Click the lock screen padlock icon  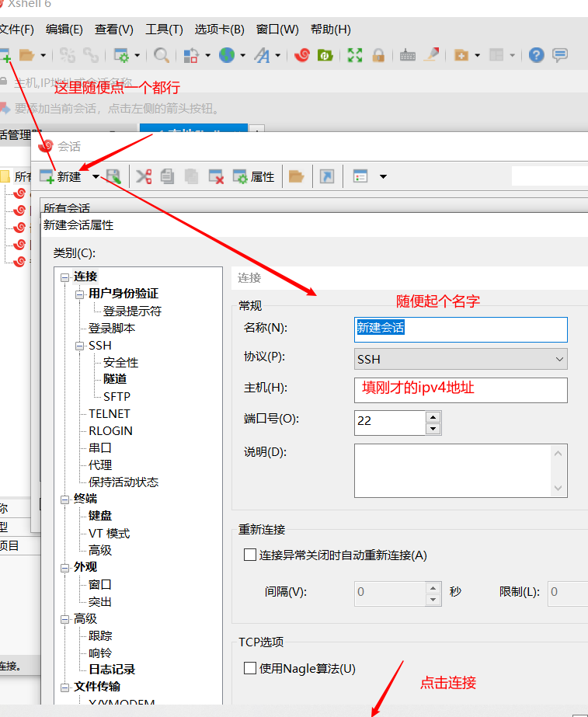click(x=378, y=55)
